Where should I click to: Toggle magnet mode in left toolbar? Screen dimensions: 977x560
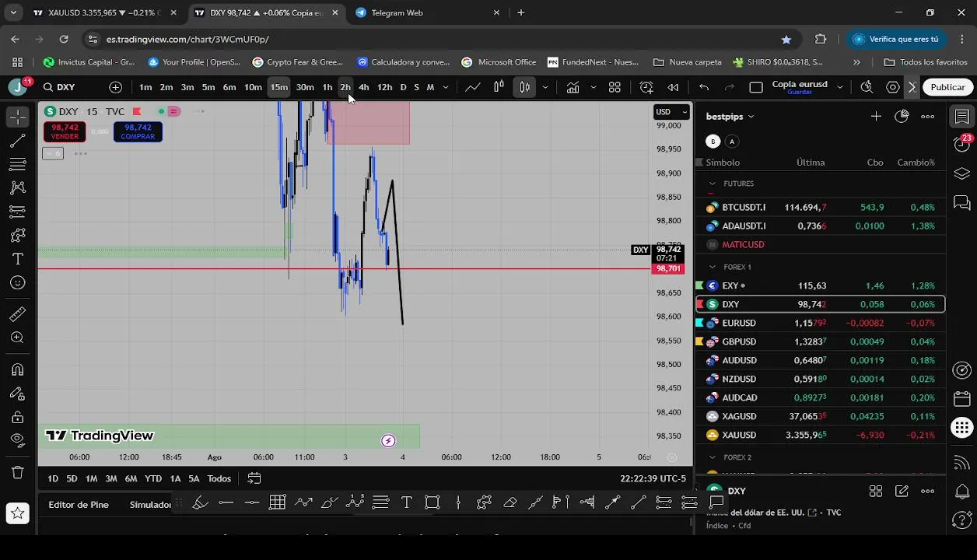coord(18,369)
